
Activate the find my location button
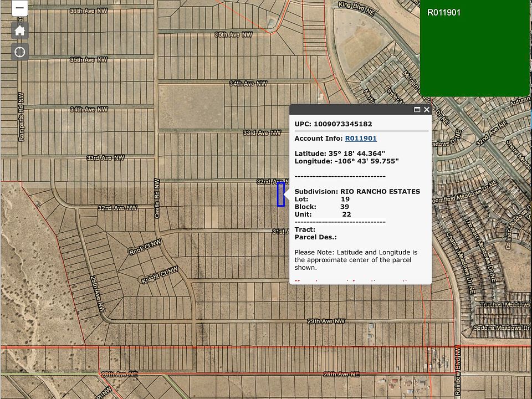pyautogui.click(x=19, y=52)
